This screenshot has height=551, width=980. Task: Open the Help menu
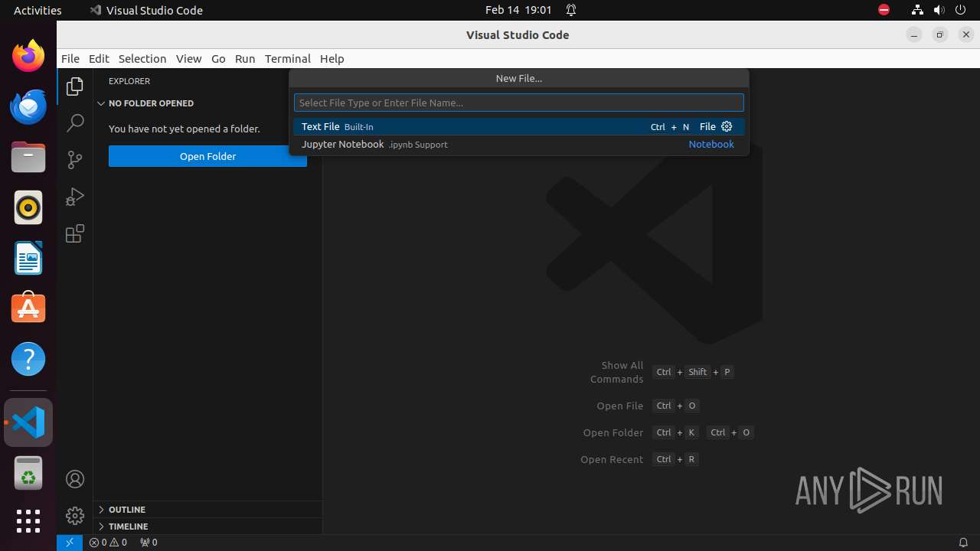coord(332,58)
